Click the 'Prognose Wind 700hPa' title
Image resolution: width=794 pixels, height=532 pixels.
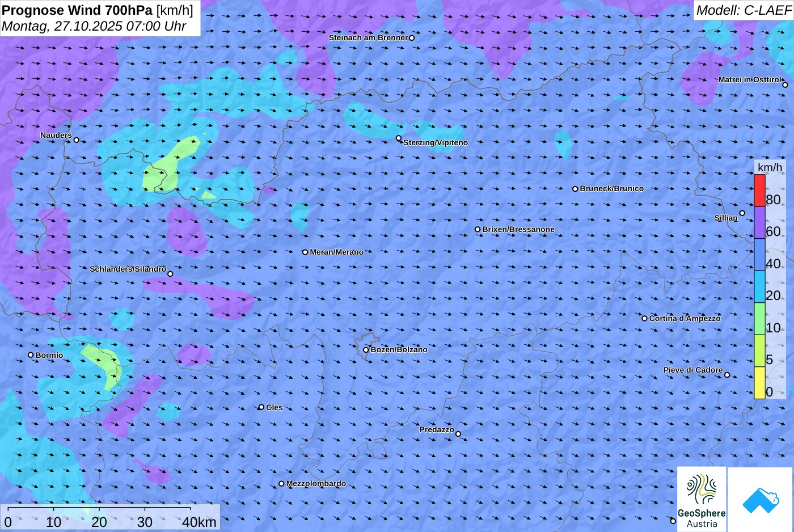click(77, 10)
